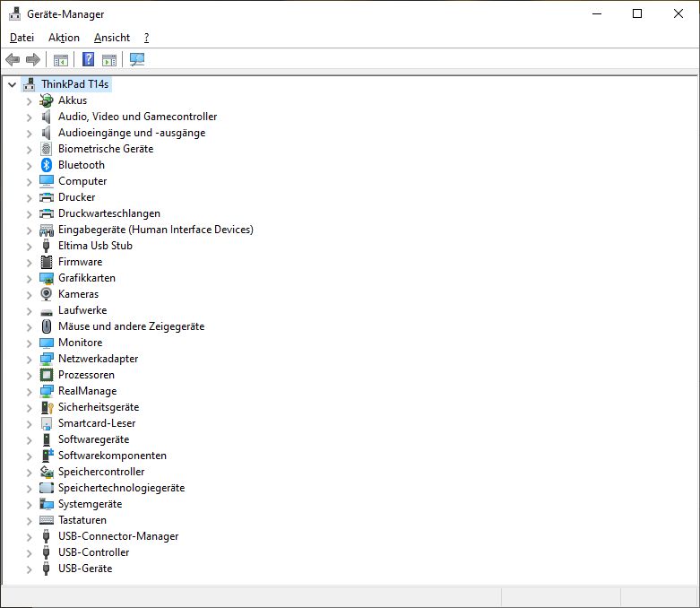
Task: Expand the RealManage category chevron
Action: pyautogui.click(x=29, y=391)
